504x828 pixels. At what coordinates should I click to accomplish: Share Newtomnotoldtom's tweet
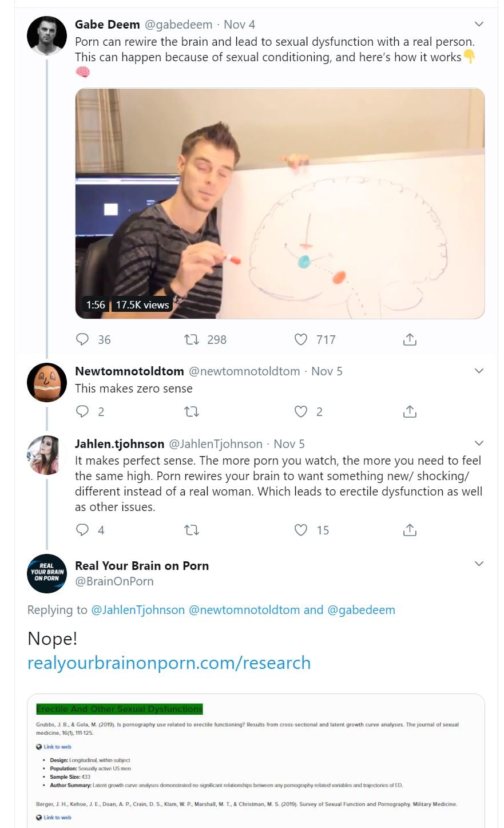(410, 411)
